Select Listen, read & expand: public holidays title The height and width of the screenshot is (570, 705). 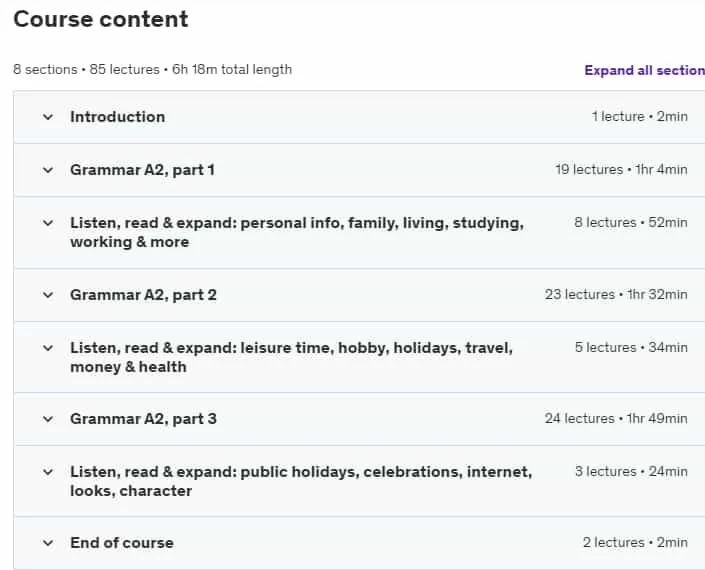[301, 481]
